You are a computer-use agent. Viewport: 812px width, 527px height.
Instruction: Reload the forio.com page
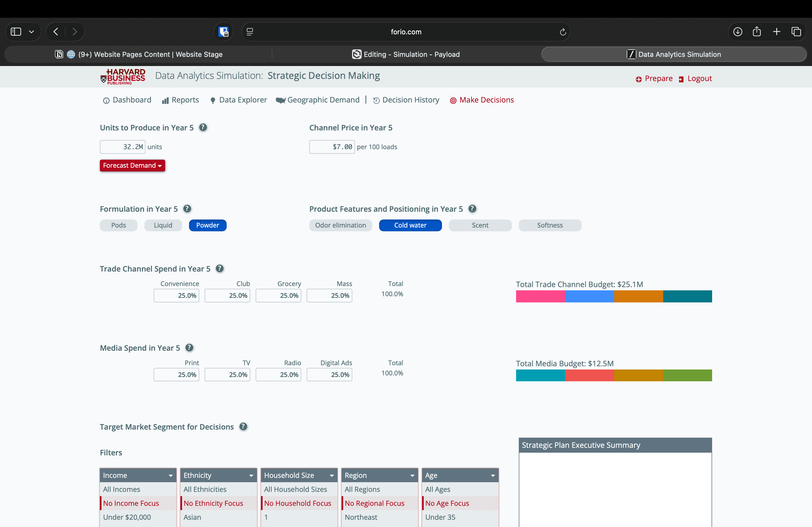pyautogui.click(x=563, y=32)
